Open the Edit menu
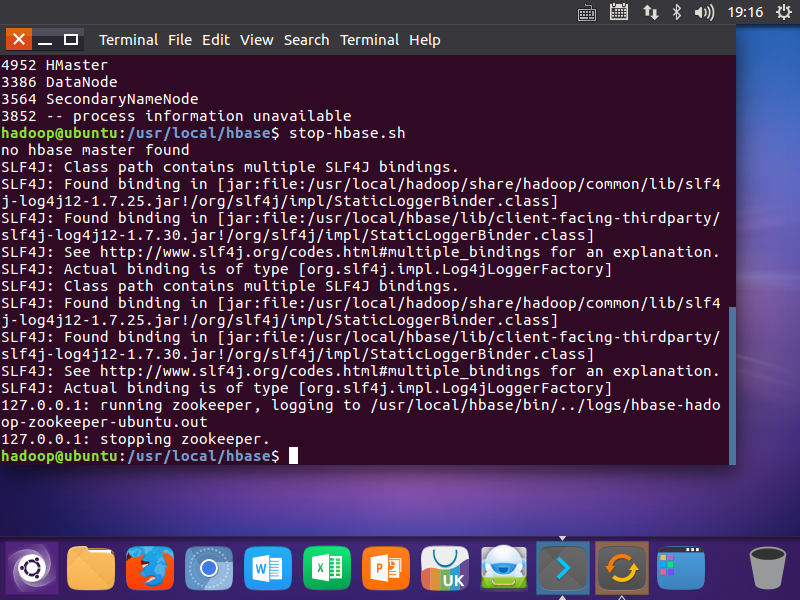 pos(216,40)
